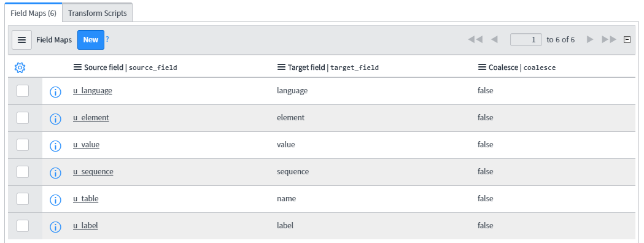
Task: Open the u_sequence source field link
Action: [93, 172]
